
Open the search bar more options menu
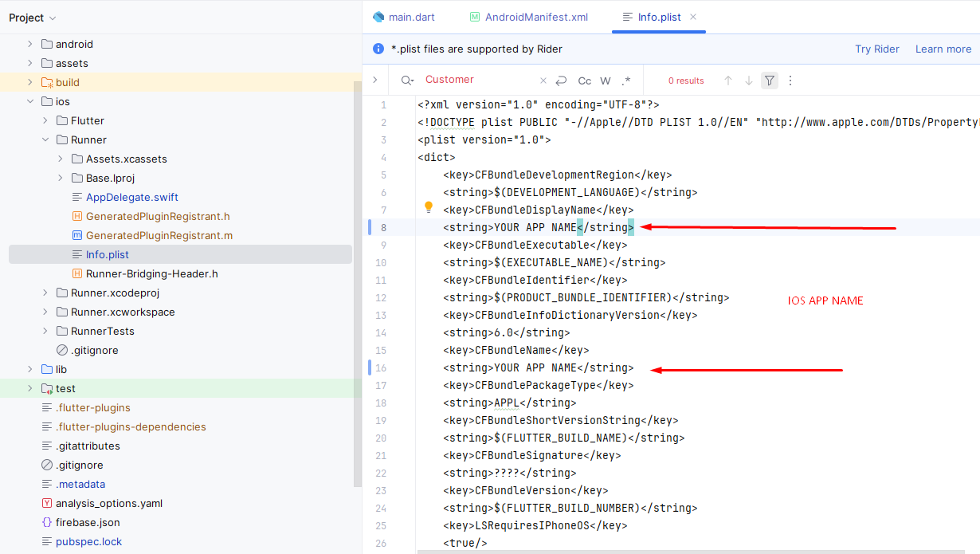coord(790,81)
